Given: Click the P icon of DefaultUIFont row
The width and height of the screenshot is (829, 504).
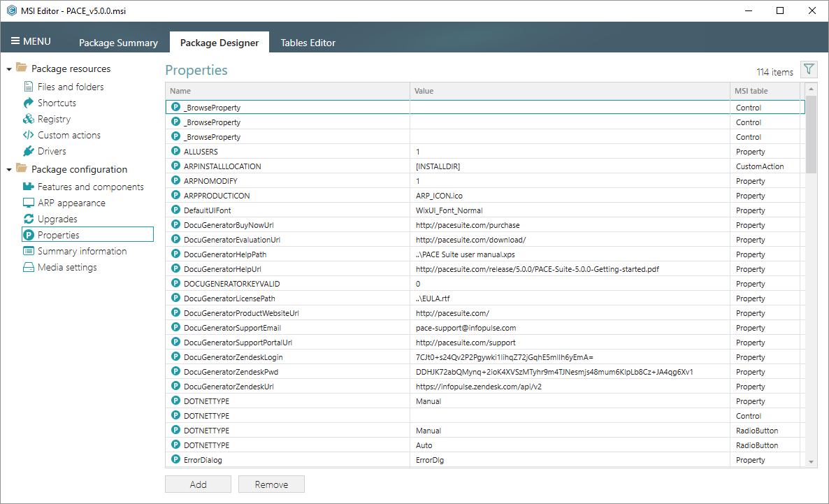Looking at the screenshot, I should pyautogui.click(x=176, y=210).
